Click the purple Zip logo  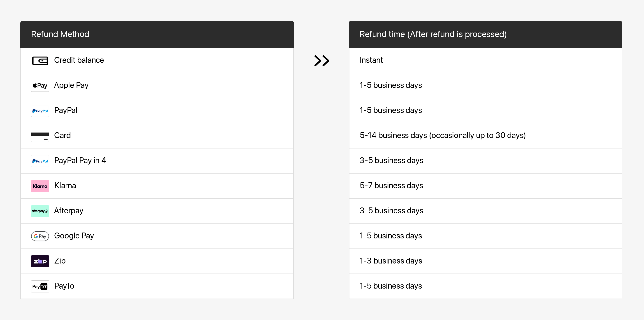point(40,261)
